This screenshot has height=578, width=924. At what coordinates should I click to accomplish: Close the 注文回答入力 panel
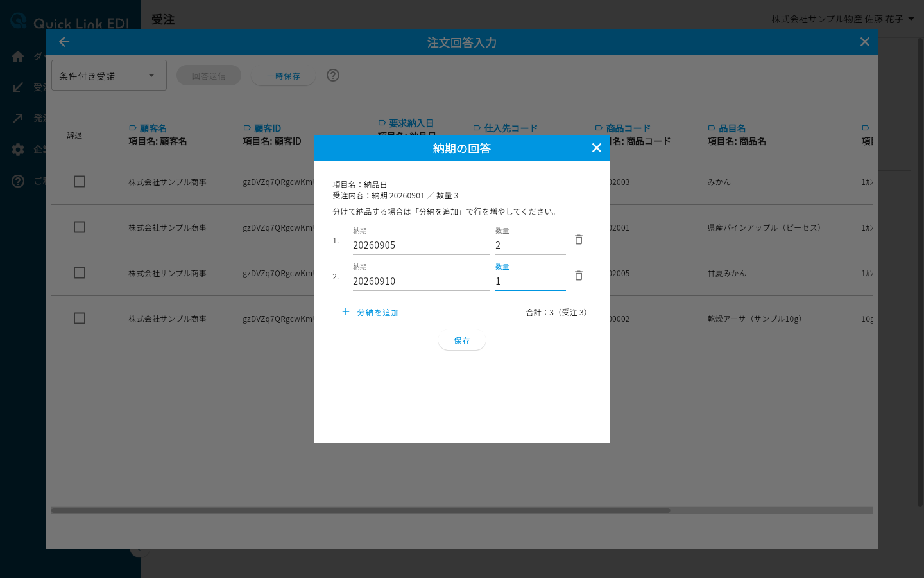tap(865, 42)
